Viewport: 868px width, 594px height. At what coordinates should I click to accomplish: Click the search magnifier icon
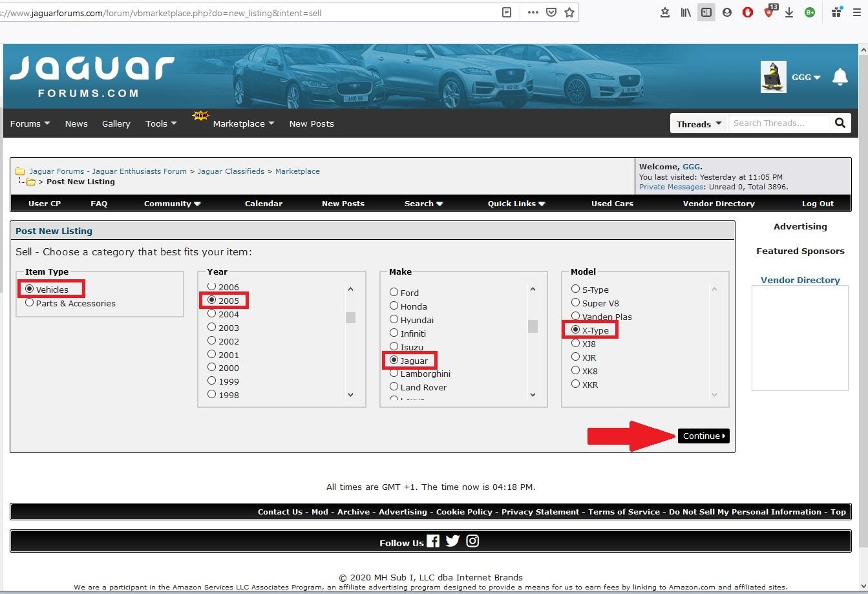tap(840, 123)
